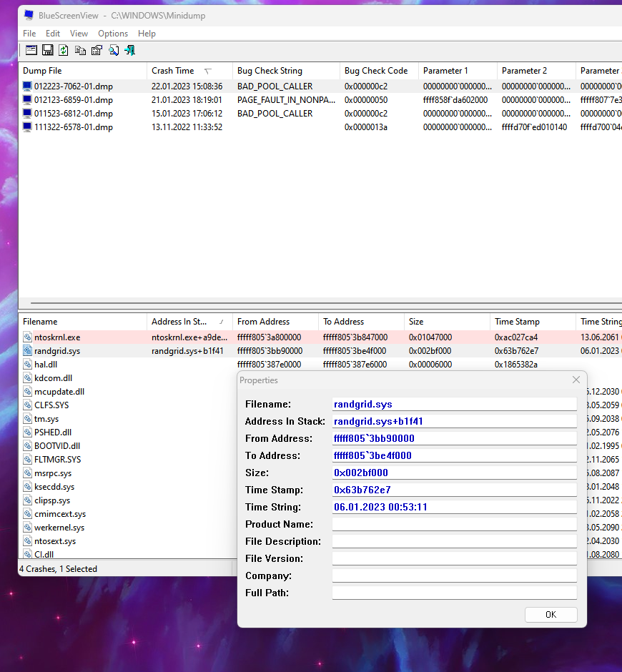The image size is (622, 672).
Task: Open Advanced Options toolbar icon
Action: 31,50
